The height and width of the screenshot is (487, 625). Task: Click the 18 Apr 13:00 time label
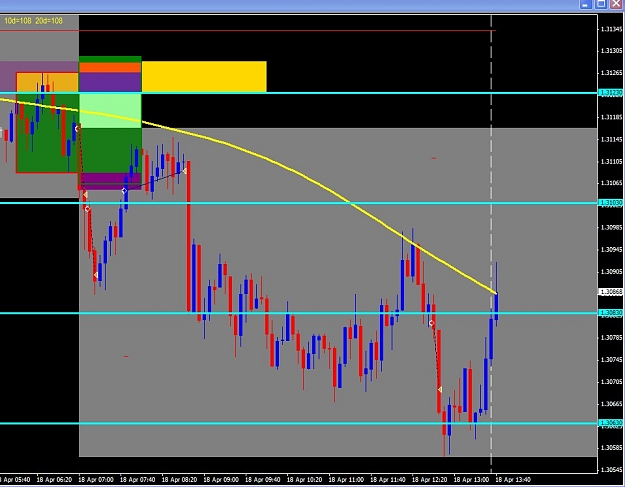[472, 479]
